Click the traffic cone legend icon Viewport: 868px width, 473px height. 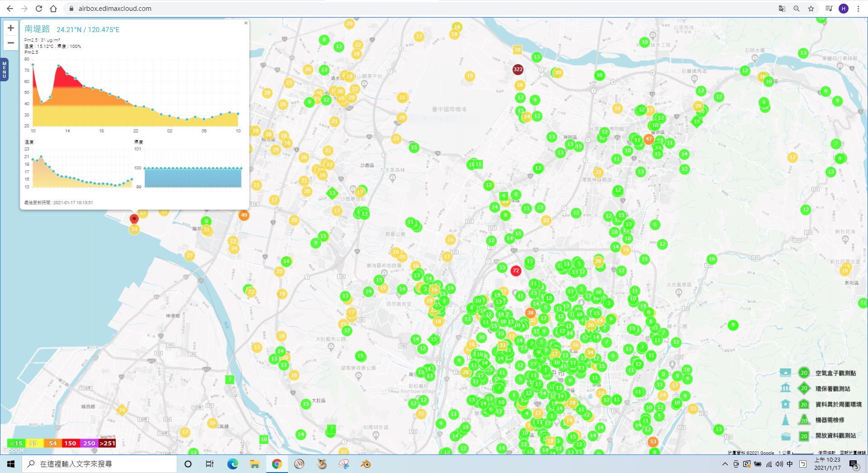[786, 420]
